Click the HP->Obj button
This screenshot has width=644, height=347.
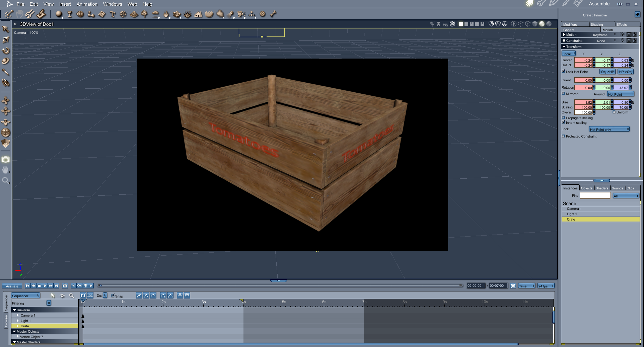[x=626, y=72]
